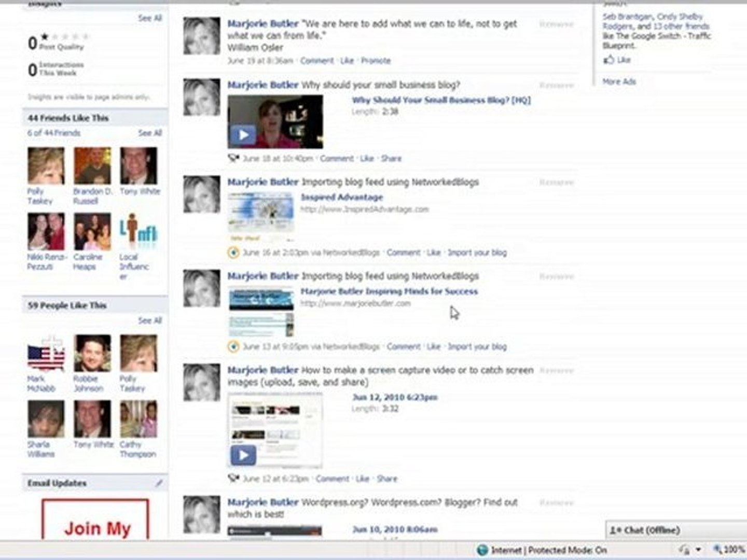Screen dimensions: 747x560
Task: Open the marjoriebutler.com blog thumbnail
Action: click(x=261, y=311)
